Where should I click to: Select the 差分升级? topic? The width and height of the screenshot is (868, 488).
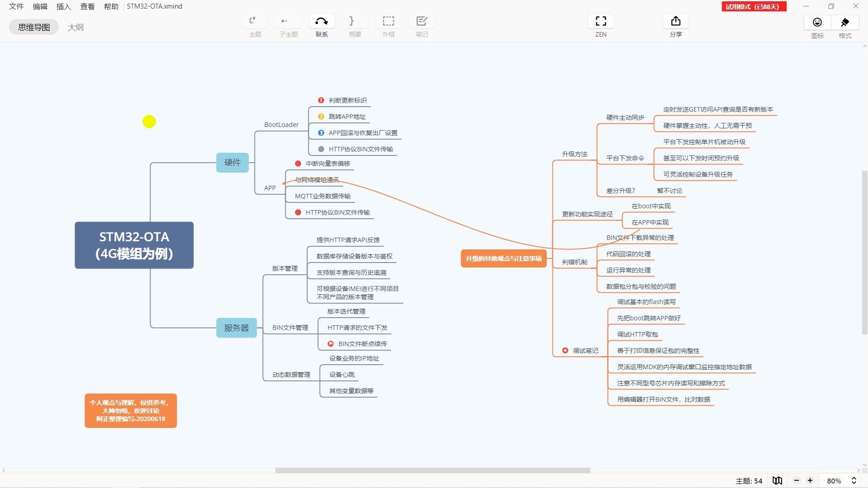click(x=621, y=191)
